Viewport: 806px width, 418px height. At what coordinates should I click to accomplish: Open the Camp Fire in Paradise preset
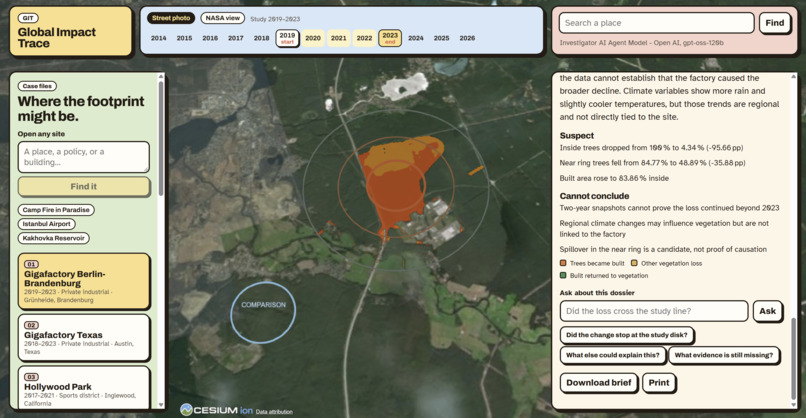click(56, 210)
